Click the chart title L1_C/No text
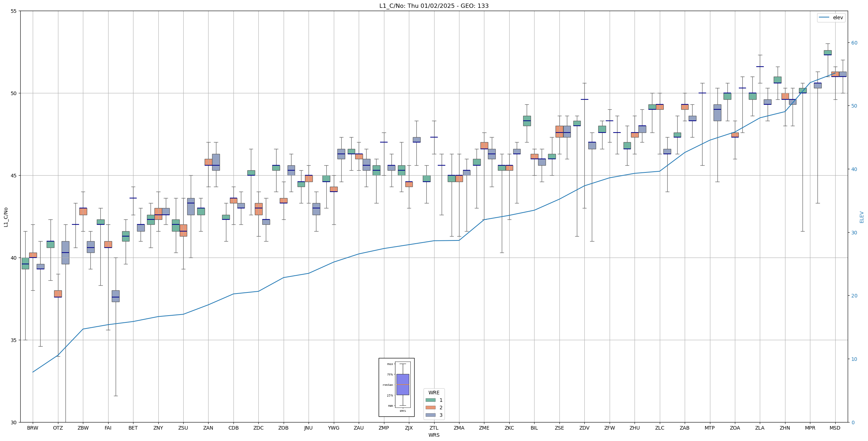The width and height of the screenshot is (868, 441). click(434, 6)
